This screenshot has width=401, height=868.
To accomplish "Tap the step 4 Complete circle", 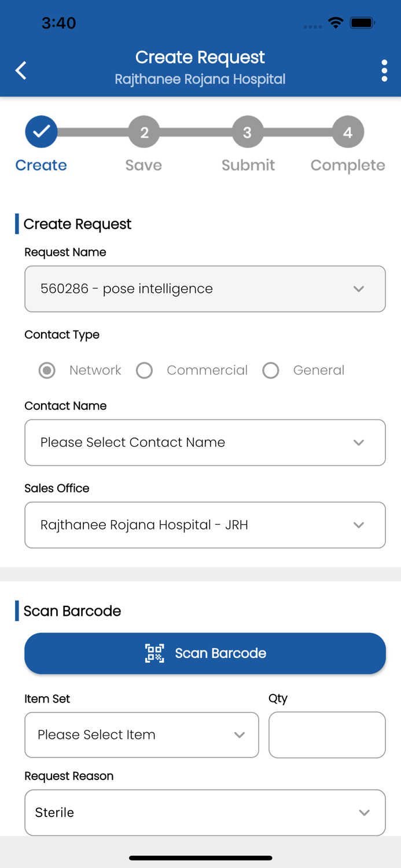I will (348, 133).
